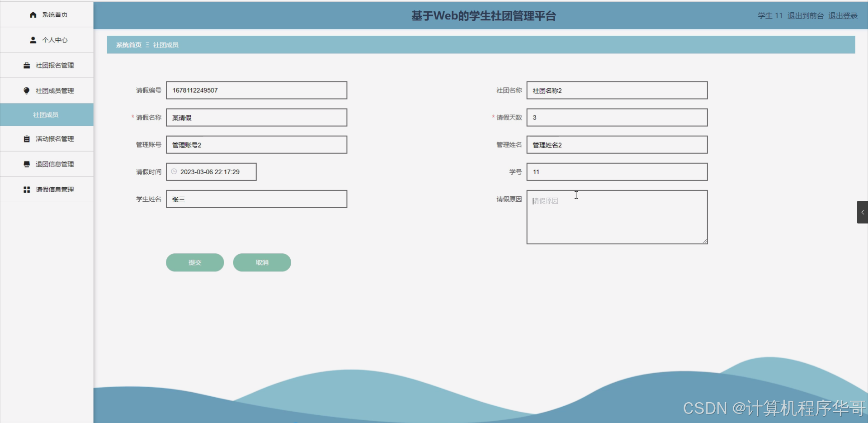Click the icon beside 社团成员管理
The width and height of the screenshot is (868, 423).
[27, 90]
